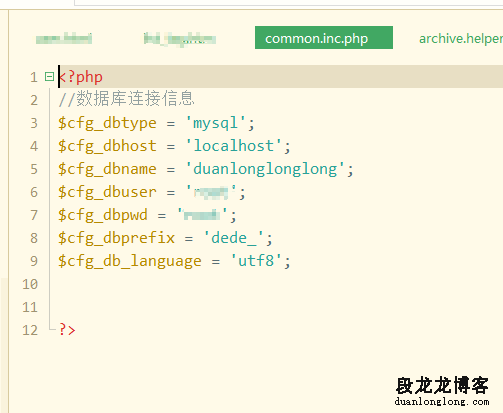This screenshot has width=503, height=413.
Task: Click the comment line 数据库连接信息
Action: point(126,99)
